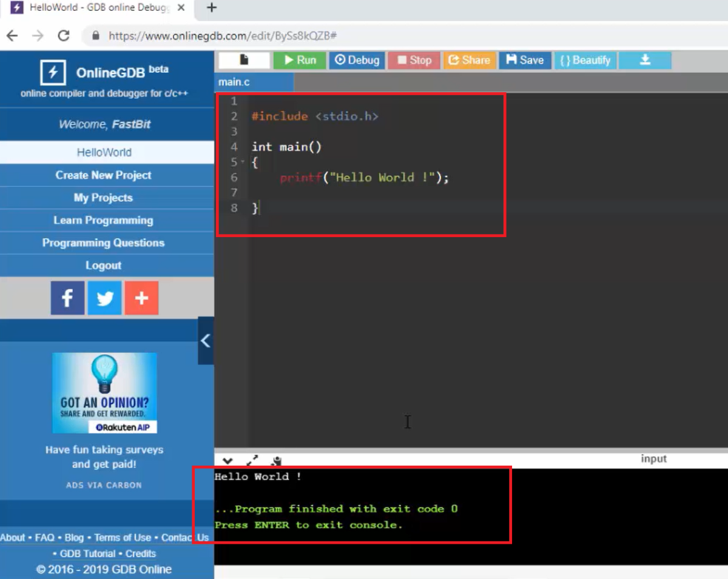
Task: Collapse the console with chevron icon
Action: coord(228,461)
